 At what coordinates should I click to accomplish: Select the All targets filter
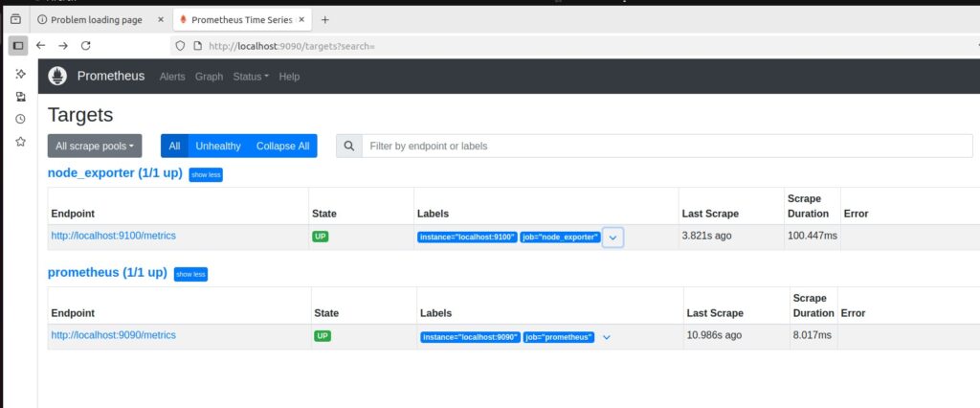[x=174, y=146]
